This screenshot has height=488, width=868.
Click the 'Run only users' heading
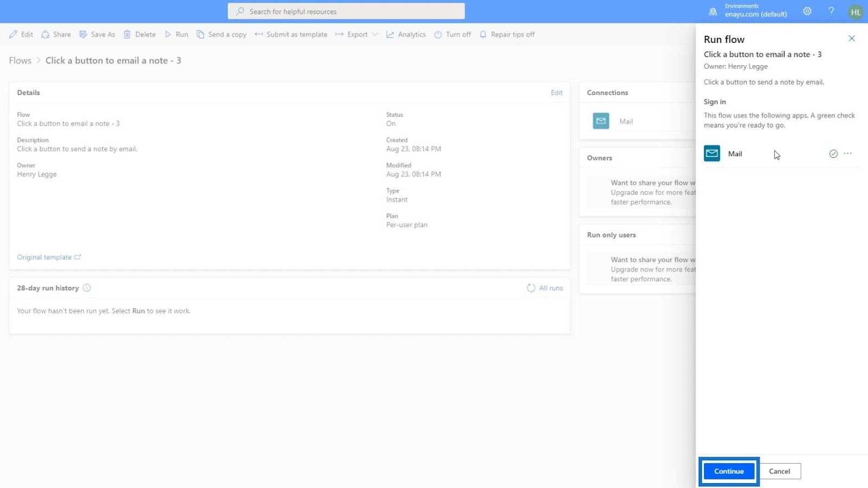pyautogui.click(x=611, y=235)
